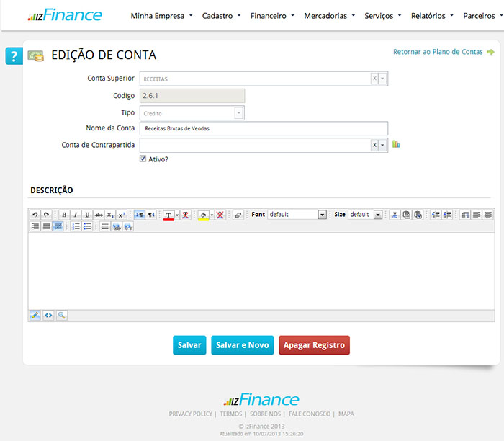Click the help question mark icon

point(14,56)
